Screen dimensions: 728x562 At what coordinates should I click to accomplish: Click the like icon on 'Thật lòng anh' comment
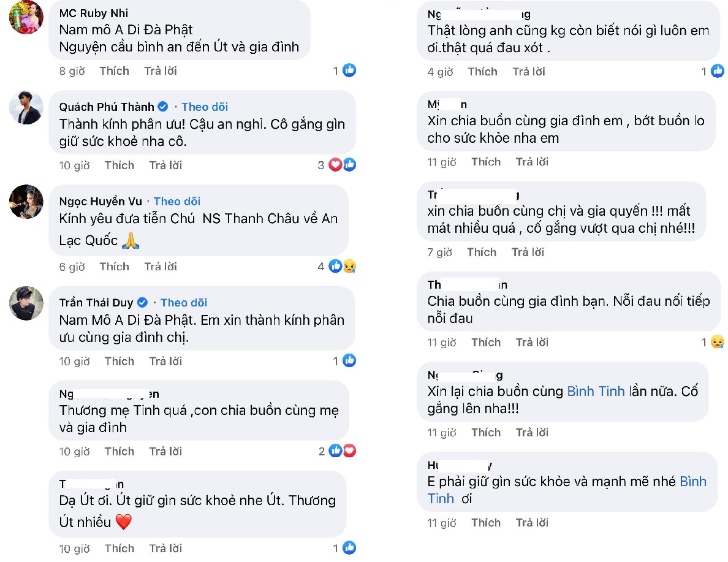point(718,72)
